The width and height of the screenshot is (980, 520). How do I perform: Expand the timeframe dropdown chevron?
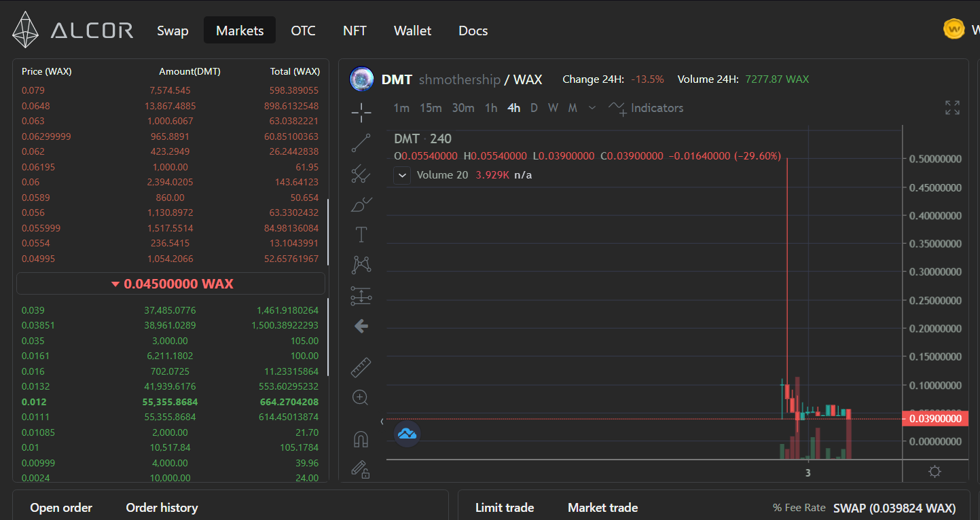pyautogui.click(x=592, y=108)
